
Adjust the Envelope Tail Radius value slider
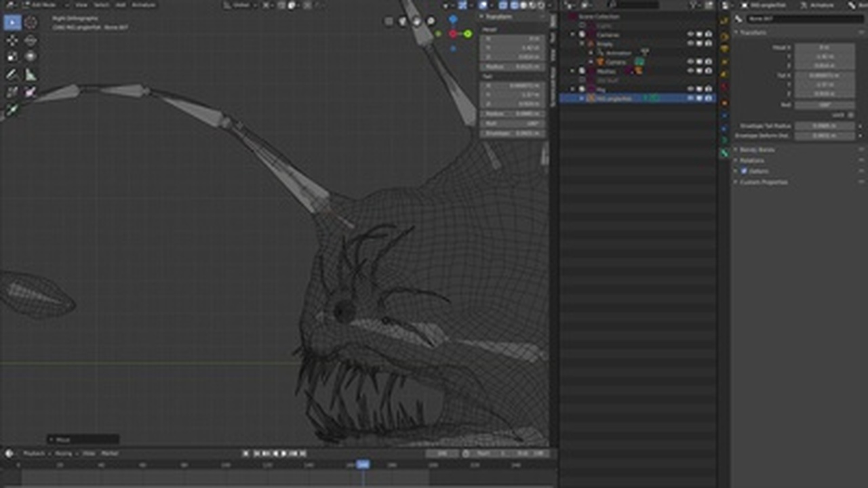825,126
